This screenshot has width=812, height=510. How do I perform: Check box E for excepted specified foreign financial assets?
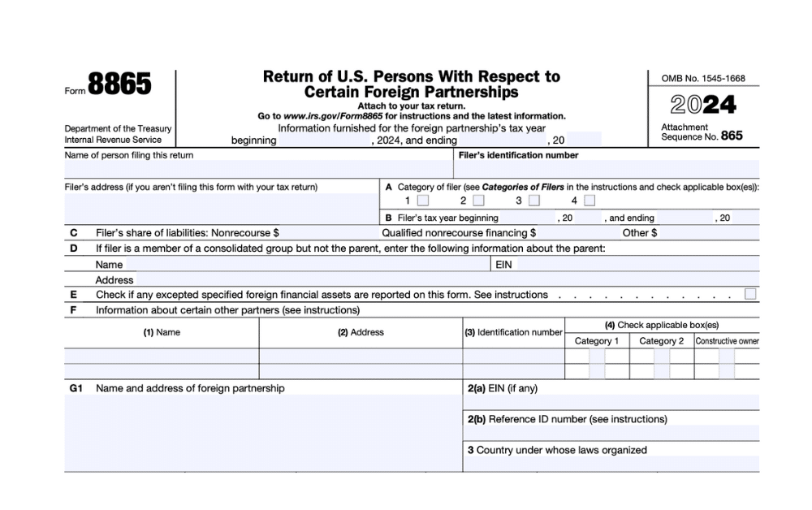[749, 295]
